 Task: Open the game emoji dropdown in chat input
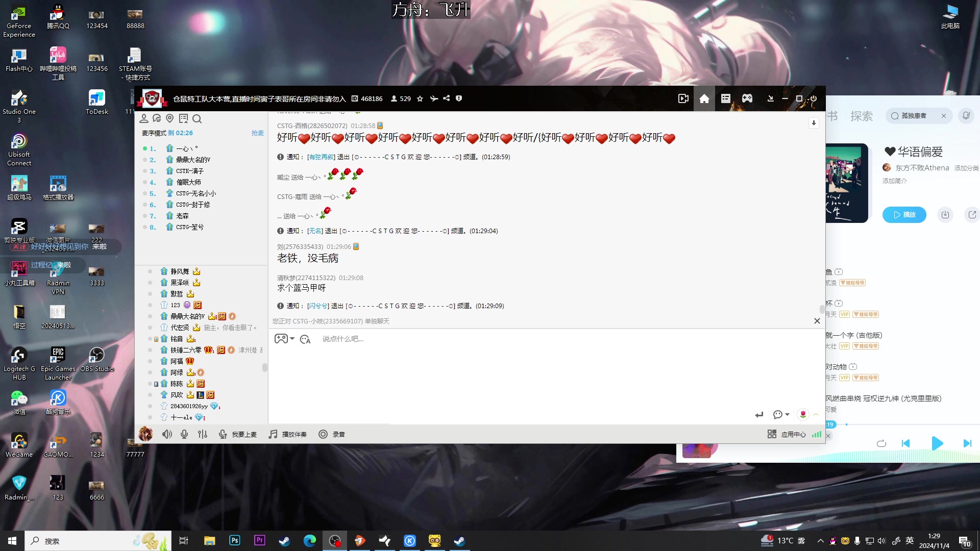tap(284, 339)
